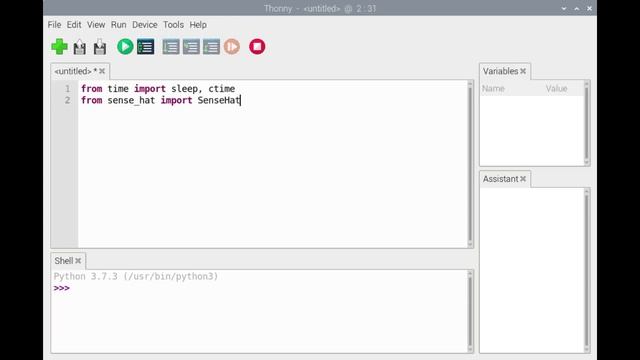Click line number 1 in the gutter
Screen dimensions: 640x360
point(68,89)
